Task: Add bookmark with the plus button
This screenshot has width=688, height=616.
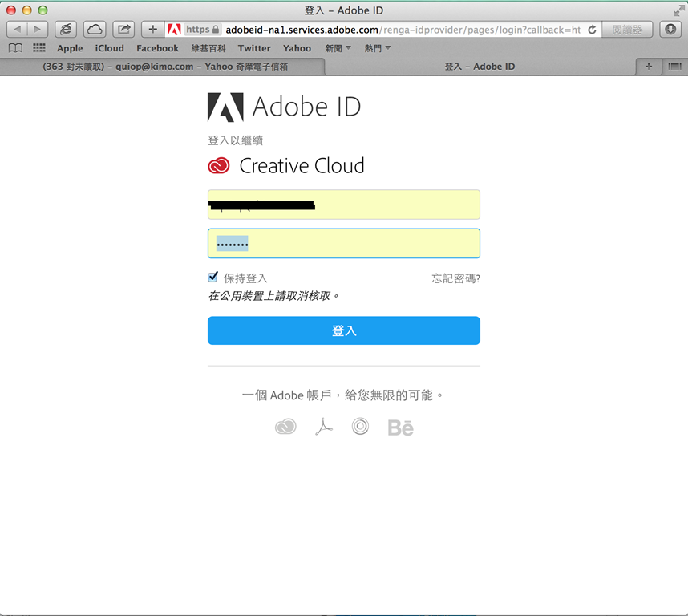Action: [152, 30]
